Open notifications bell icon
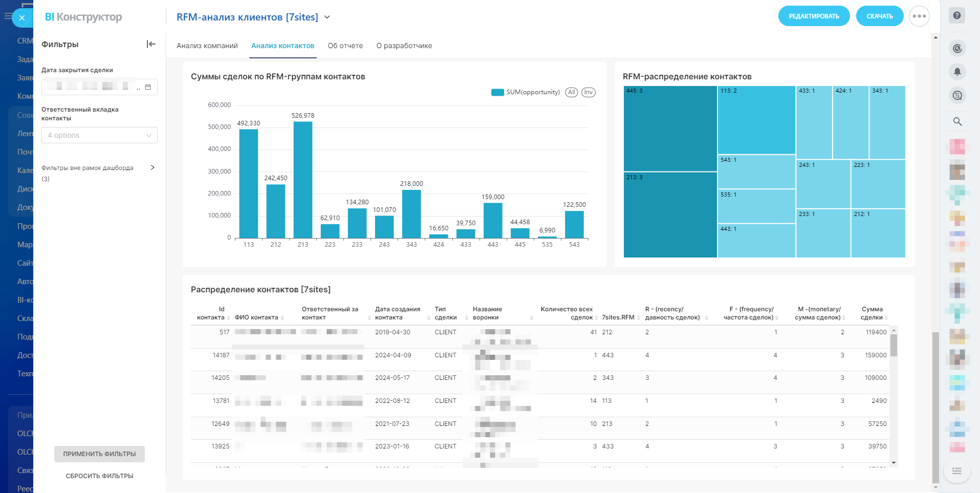980x493 pixels. 957,72
